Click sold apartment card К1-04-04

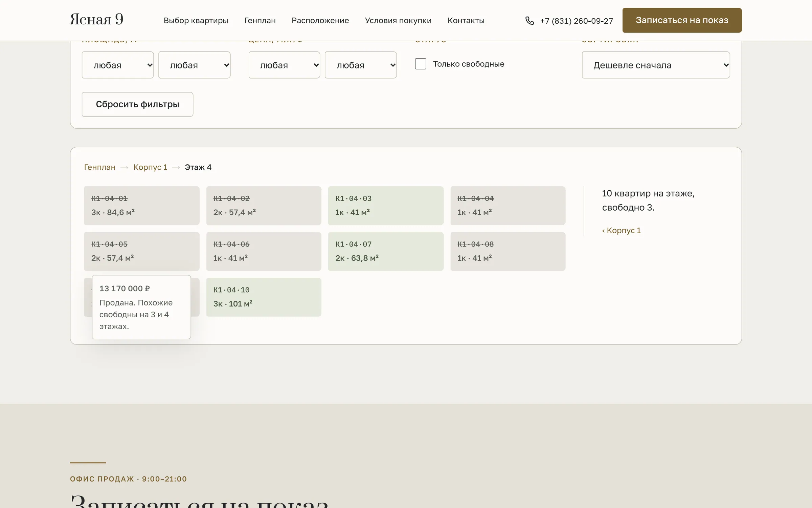click(x=508, y=206)
